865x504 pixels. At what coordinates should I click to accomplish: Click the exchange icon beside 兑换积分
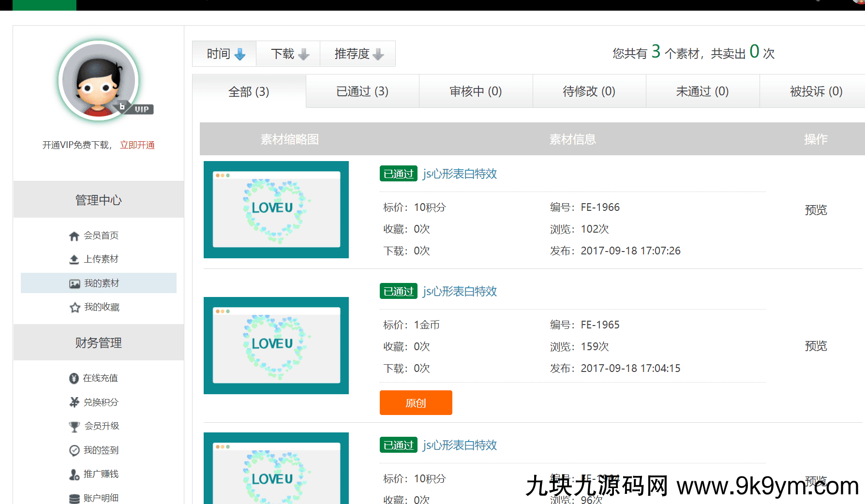pyautogui.click(x=74, y=402)
